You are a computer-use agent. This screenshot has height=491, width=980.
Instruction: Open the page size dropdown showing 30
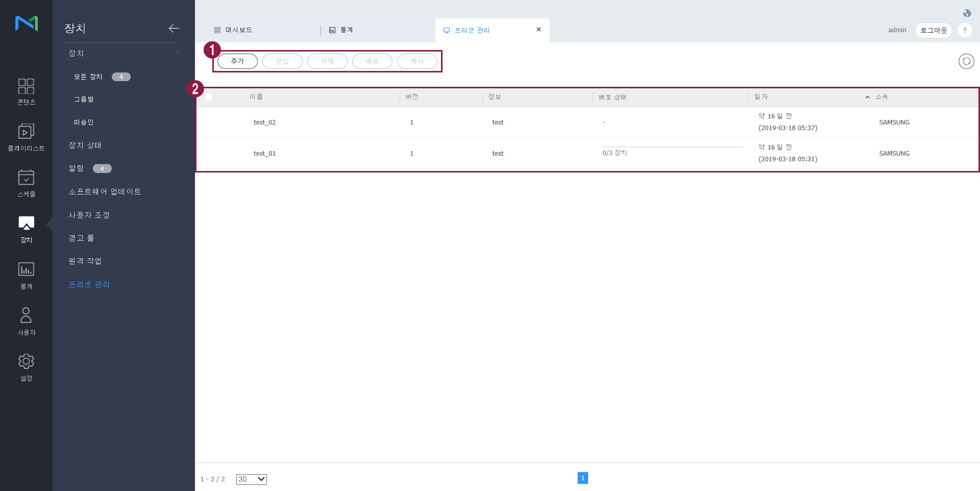click(251, 479)
